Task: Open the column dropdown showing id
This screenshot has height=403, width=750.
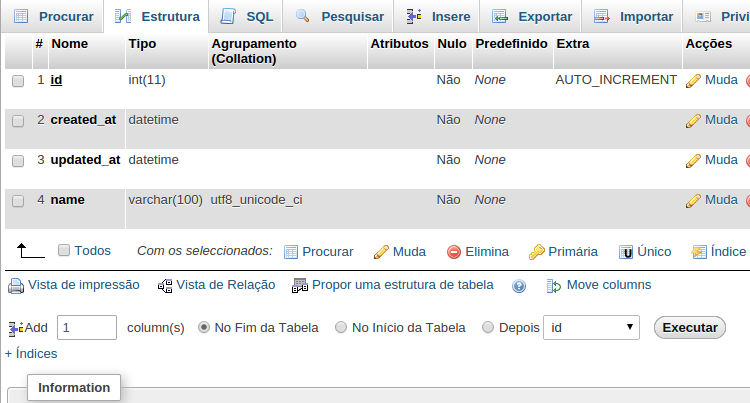Action: click(x=591, y=327)
